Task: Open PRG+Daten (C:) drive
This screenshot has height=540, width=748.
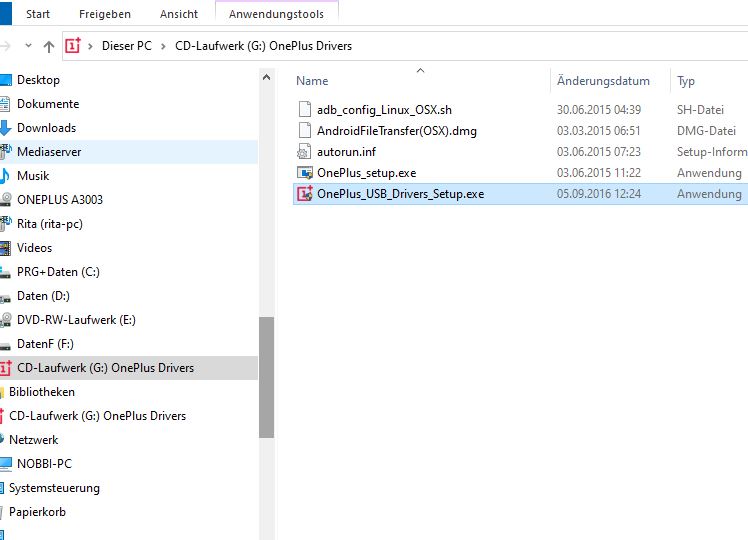Action: [x=58, y=271]
